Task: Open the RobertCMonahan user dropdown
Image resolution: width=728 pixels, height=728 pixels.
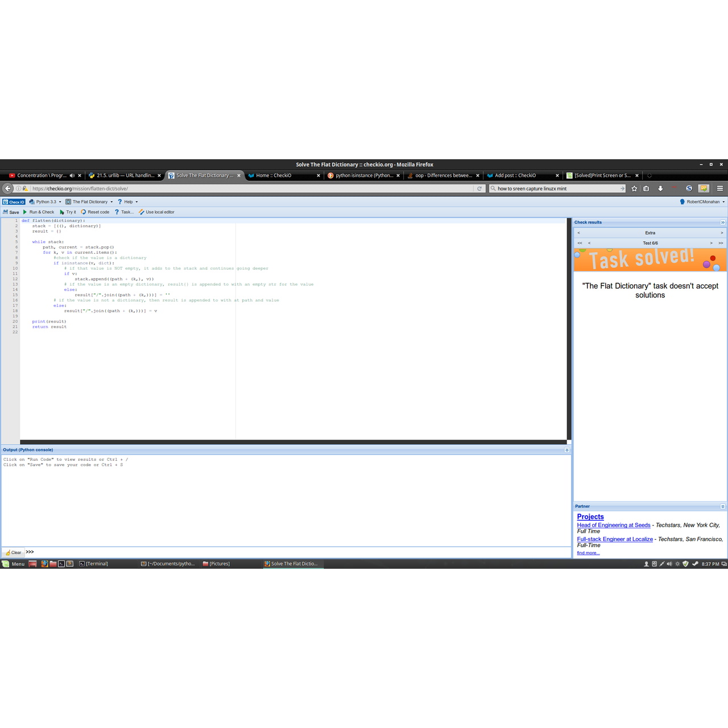Action: click(702, 202)
